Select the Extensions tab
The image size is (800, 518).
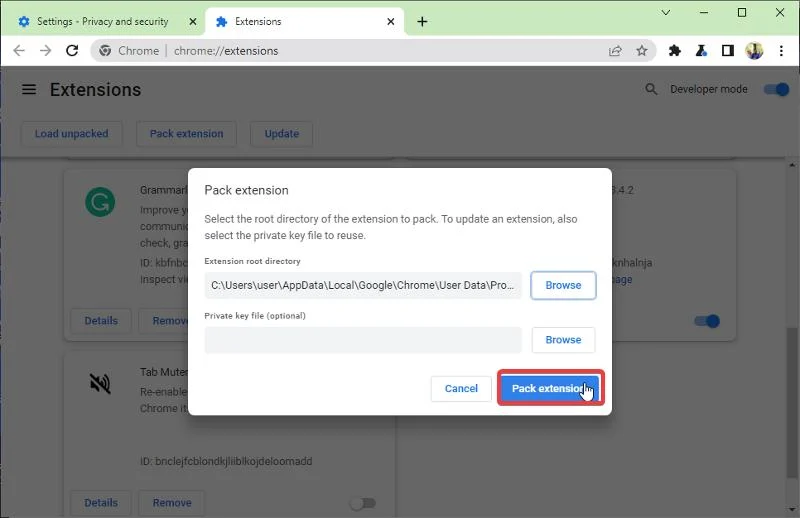tap(305, 21)
